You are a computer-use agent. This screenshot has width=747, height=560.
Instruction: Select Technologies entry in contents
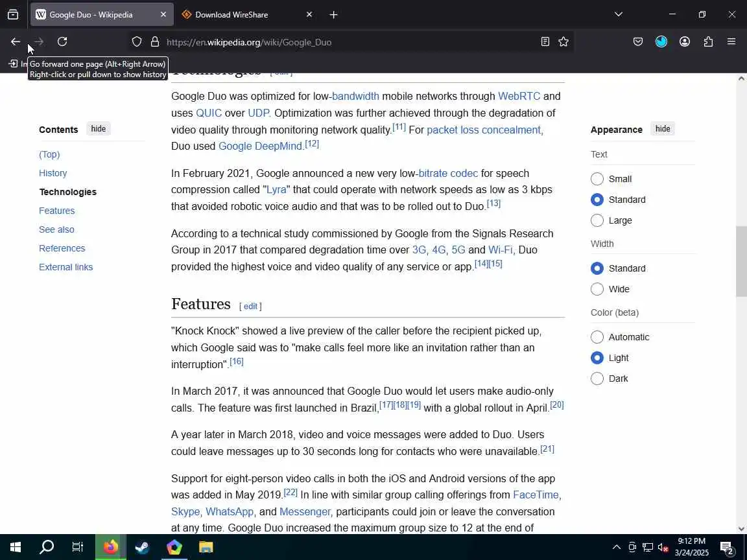tap(67, 192)
